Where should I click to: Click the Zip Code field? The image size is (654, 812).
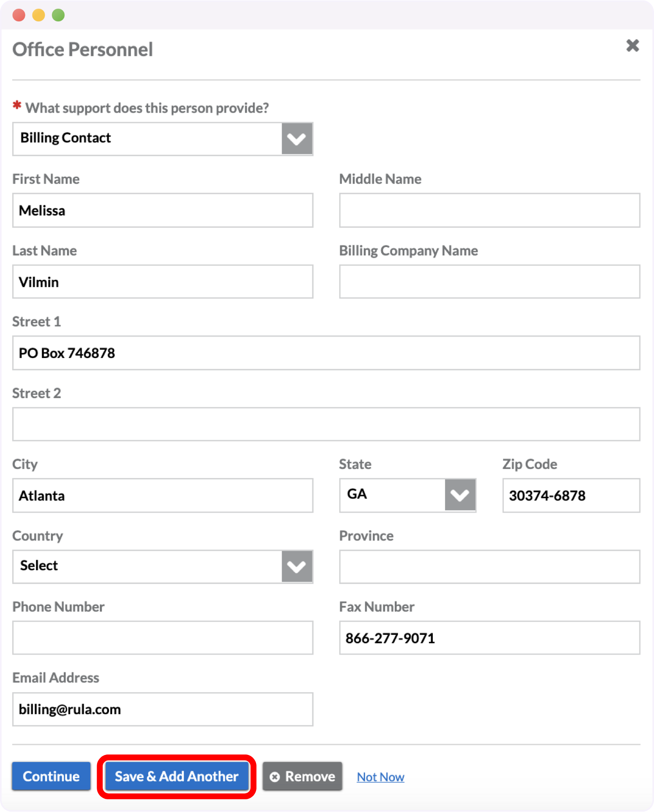pos(571,496)
